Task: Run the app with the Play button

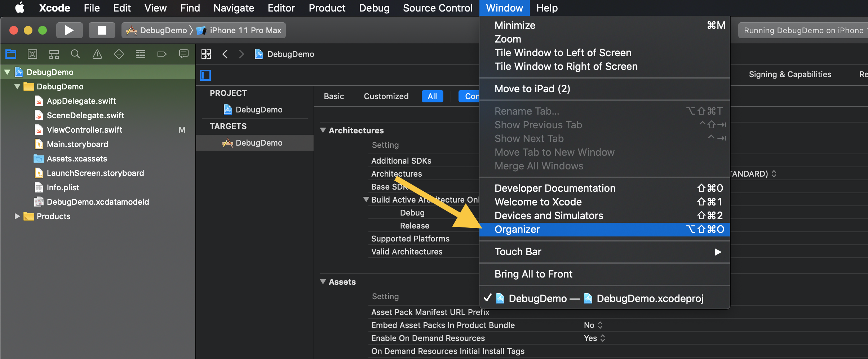Action: [x=69, y=30]
